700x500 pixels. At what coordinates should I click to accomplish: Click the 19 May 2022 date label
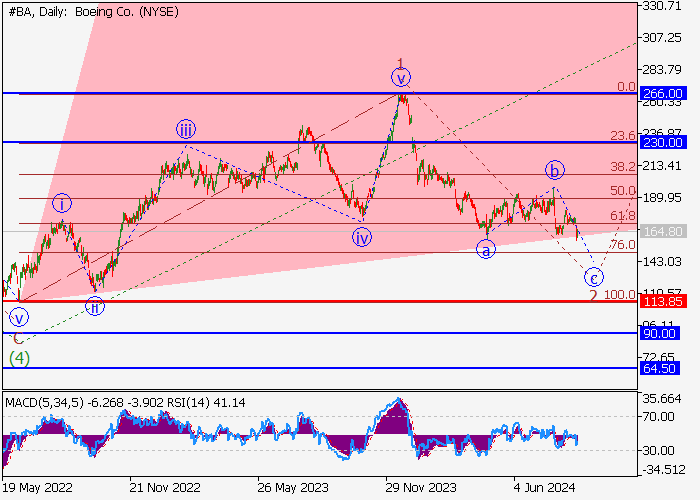tap(38, 488)
